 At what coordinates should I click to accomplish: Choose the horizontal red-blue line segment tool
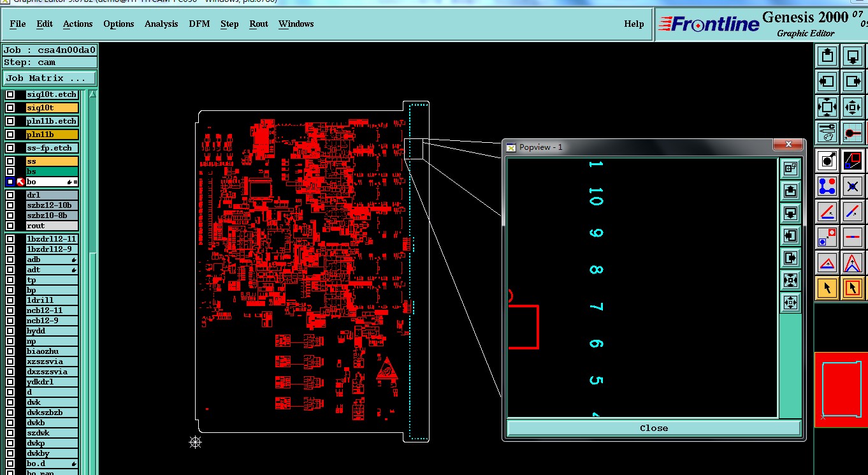853,237
